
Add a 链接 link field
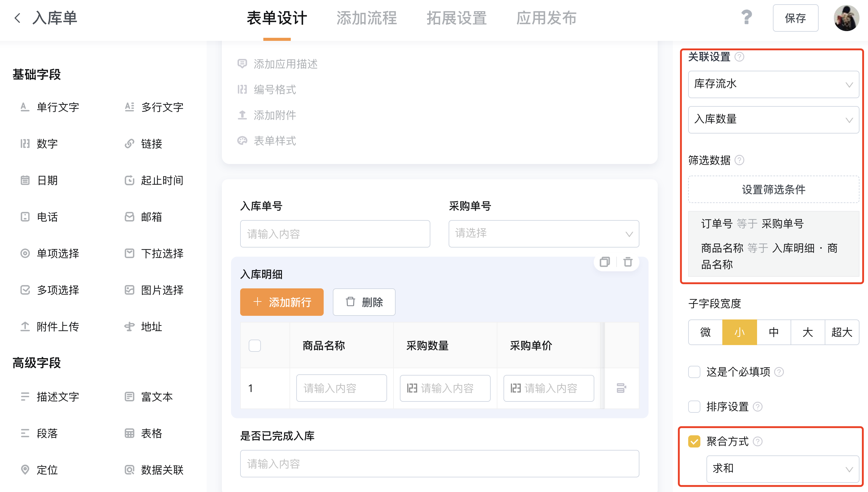click(x=143, y=144)
